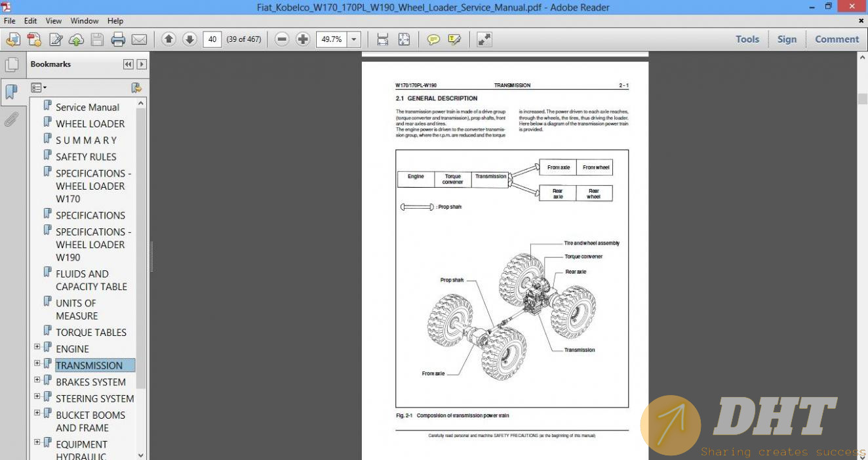Image resolution: width=868 pixels, height=460 pixels.
Task: Click the find current bookmark icon
Action: (136, 87)
